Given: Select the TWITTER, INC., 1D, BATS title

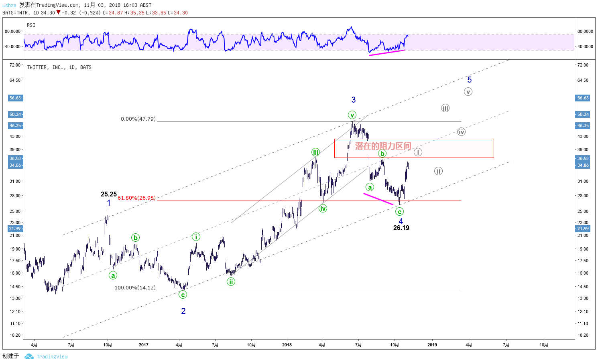Looking at the screenshot, I should (59, 67).
